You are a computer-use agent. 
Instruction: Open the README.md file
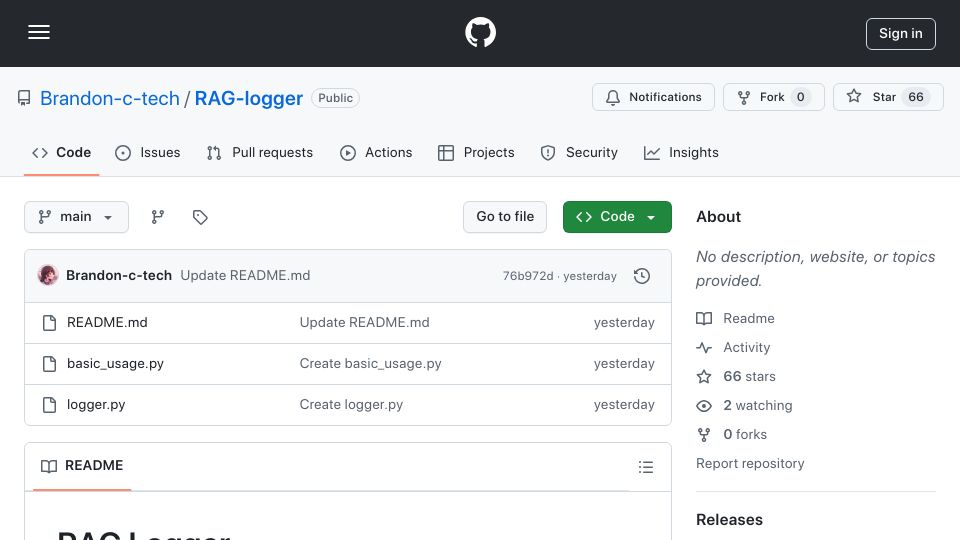click(107, 323)
